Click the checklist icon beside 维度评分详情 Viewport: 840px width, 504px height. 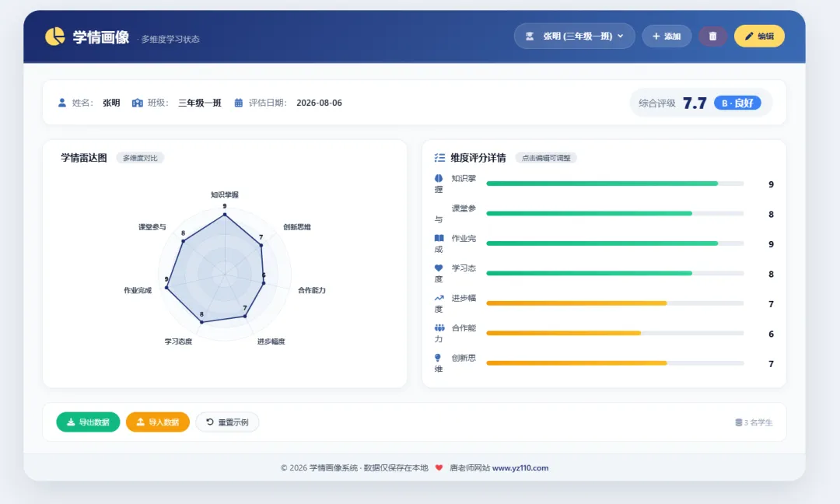pos(439,157)
